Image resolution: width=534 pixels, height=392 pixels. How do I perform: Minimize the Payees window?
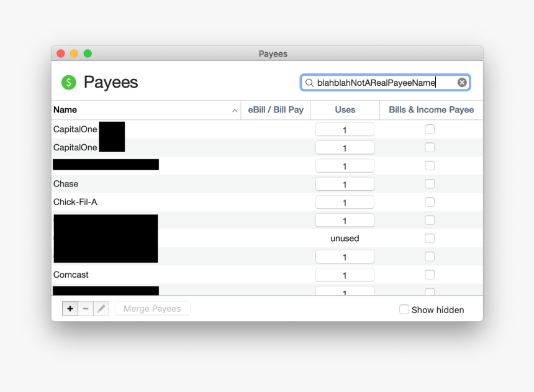point(75,53)
